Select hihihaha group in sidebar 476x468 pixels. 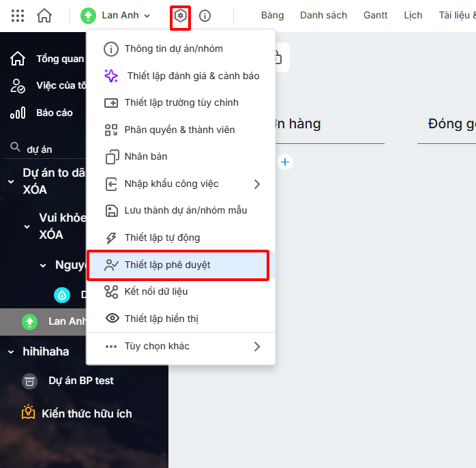coord(46,352)
